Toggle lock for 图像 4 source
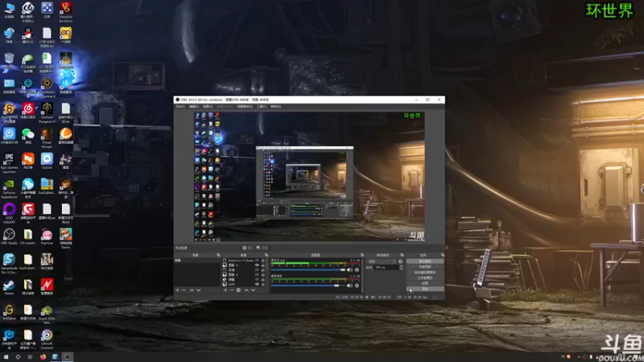 (x=263, y=265)
